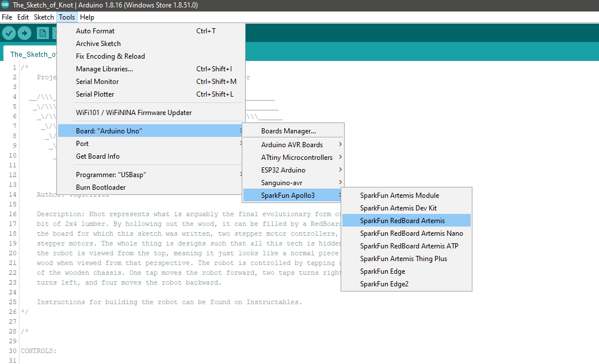599x364 pixels.
Task: Click the Upload arrow toolbar icon
Action: click(24, 33)
